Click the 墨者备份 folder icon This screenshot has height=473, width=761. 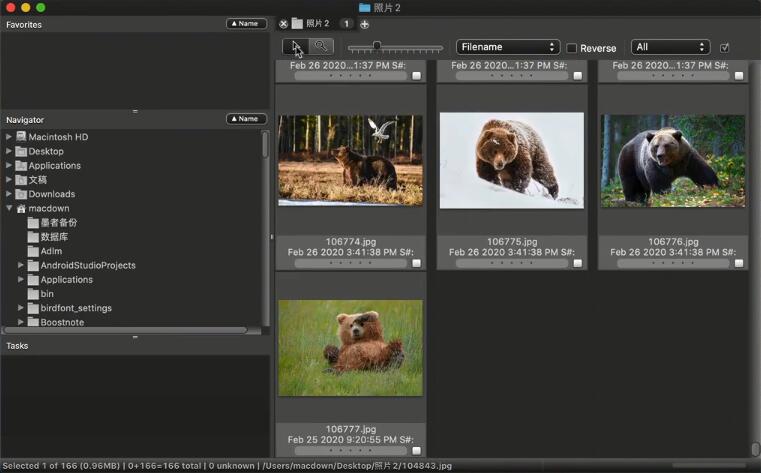(x=33, y=223)
